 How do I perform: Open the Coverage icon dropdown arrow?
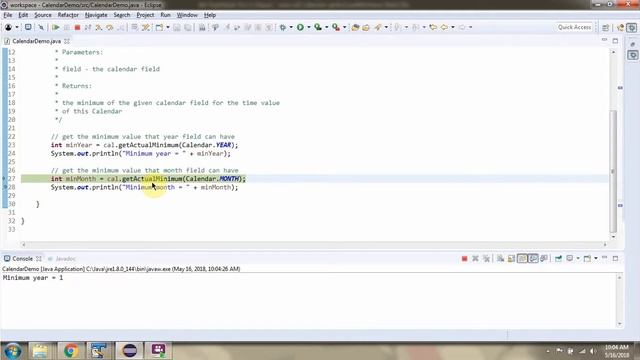pos(327,27)
